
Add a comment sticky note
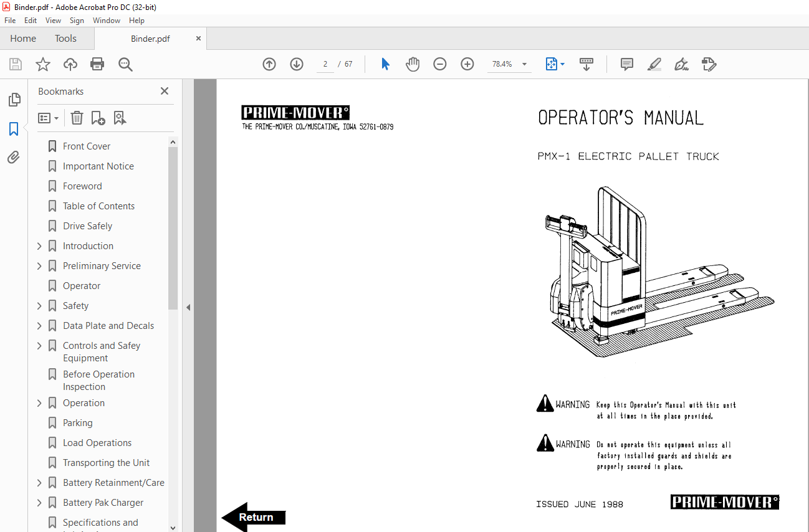[x=627, y=64]
